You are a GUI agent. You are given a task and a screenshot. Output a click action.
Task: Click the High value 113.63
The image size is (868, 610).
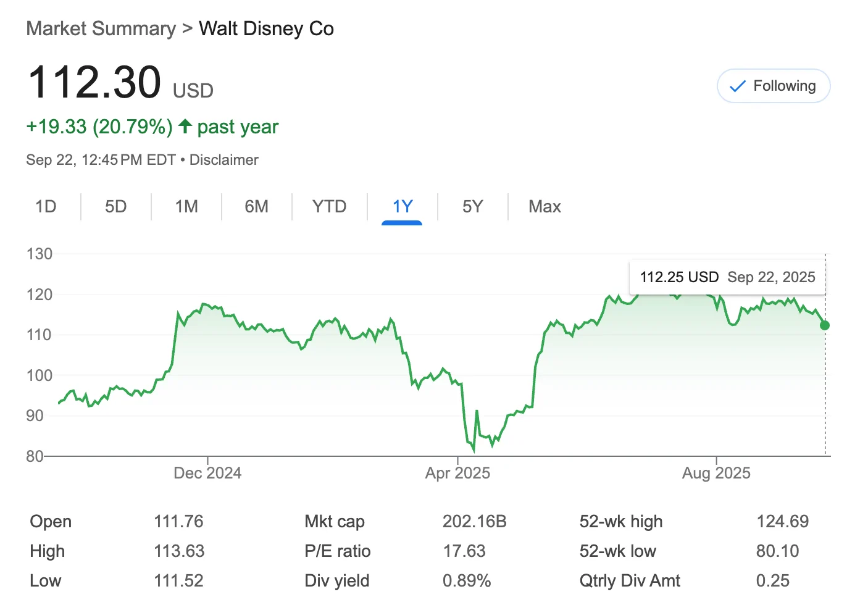coord(179,551)
